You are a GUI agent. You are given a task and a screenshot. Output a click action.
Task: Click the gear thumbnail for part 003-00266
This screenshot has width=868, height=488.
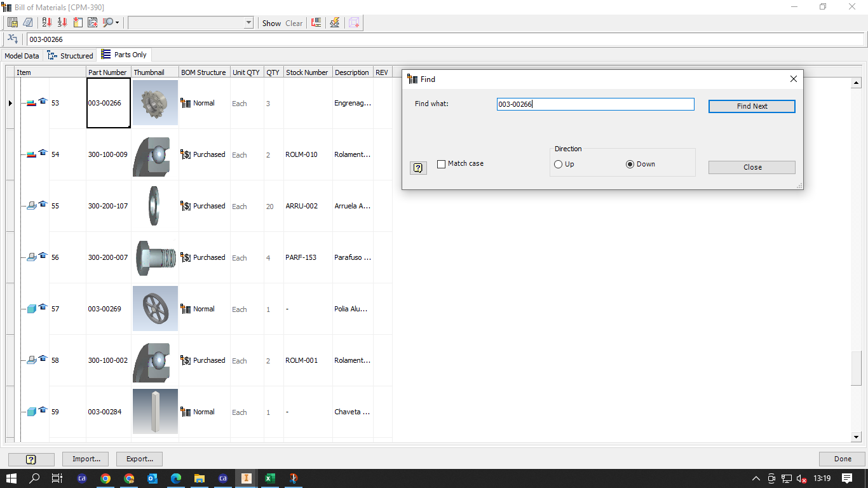coord(154,102)
